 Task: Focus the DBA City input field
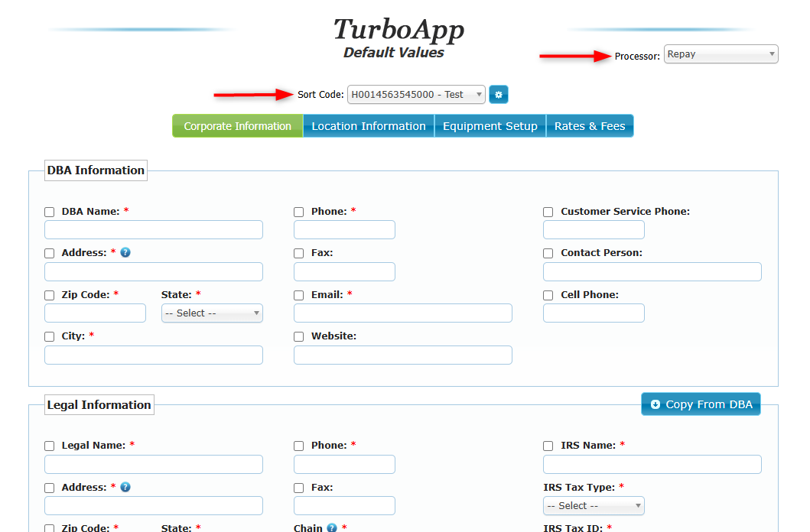154,355
